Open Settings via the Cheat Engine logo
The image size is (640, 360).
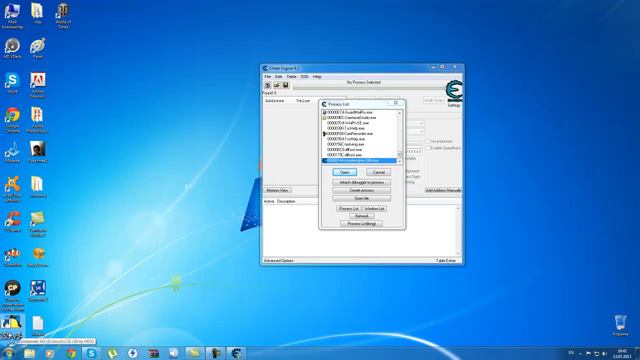[x=454, y=93]
